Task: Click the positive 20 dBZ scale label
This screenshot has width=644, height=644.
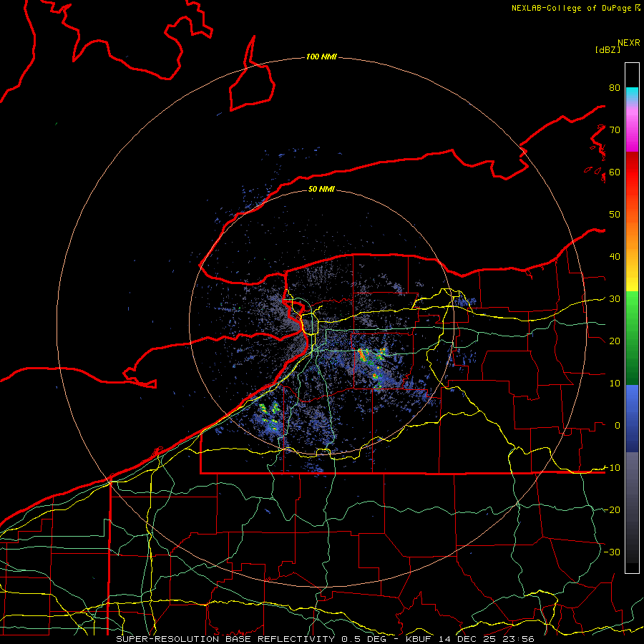Action: click(x=615, y=341)
